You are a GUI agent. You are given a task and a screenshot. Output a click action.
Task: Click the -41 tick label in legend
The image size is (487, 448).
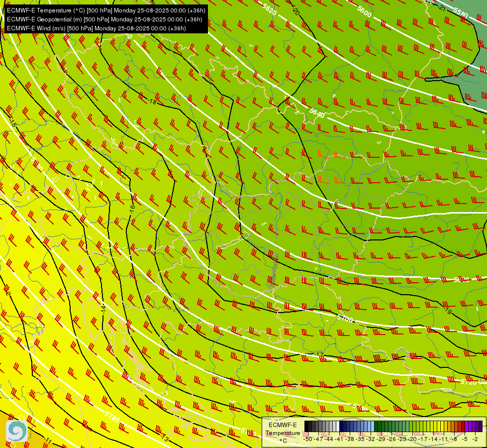340,439
